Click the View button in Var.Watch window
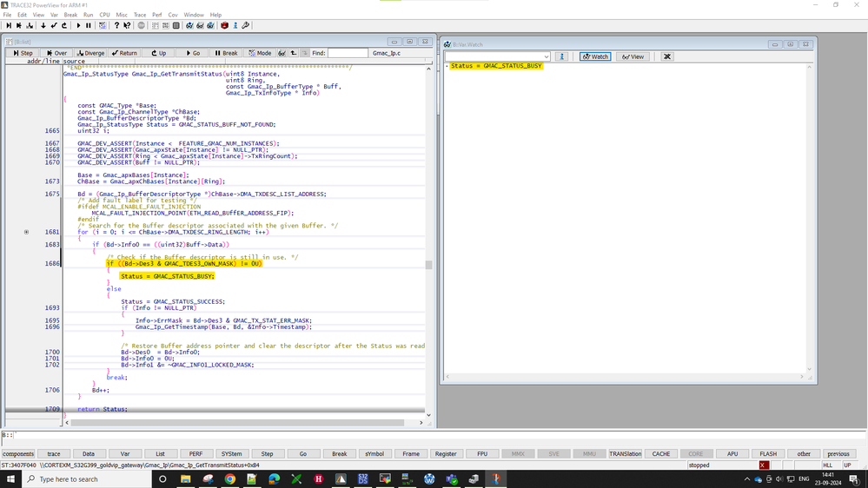The width and height of the screenshot is (868, 488). point(633,56)
